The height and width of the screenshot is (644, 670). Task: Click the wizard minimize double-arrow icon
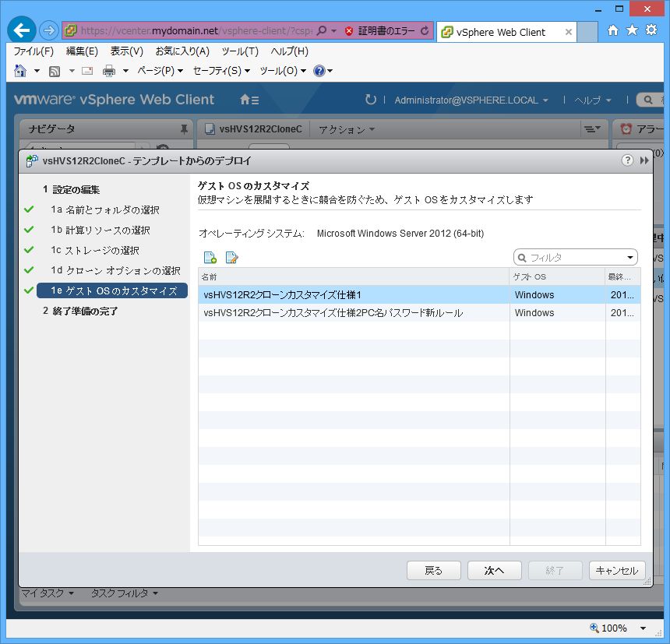(x=644, y=160)
